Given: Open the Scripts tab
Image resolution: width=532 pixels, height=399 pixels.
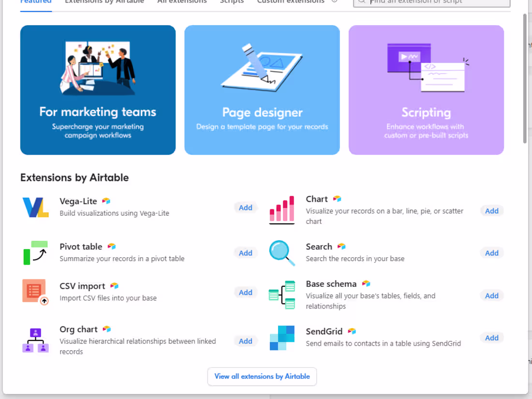Looking at the screenshot, I should coord(232,2).
